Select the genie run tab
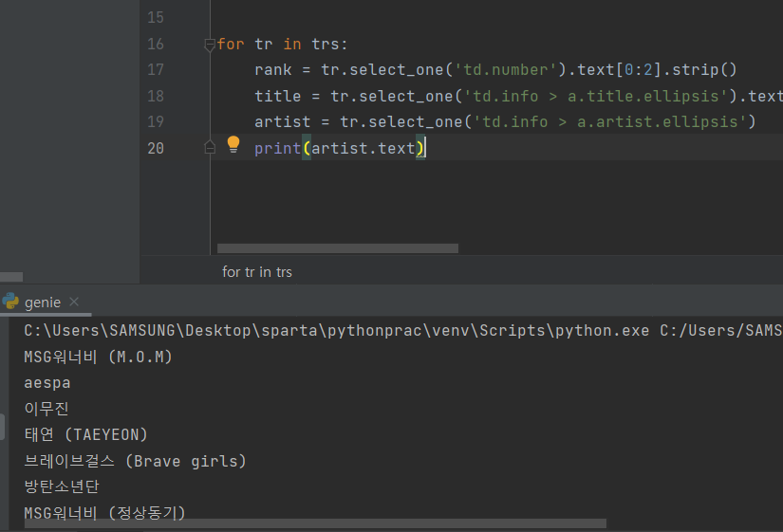Screen dimensions: 783x532 (x=43, y=303)
